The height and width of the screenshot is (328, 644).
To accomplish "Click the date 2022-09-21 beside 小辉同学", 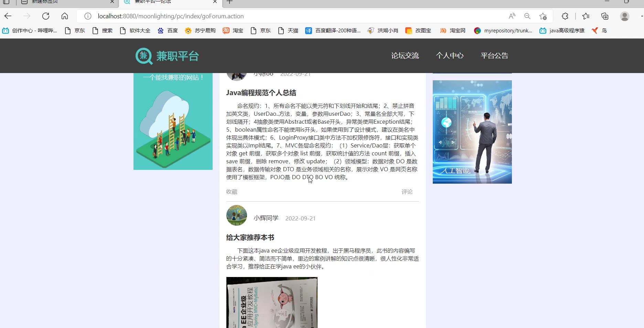I will (300, 218).
